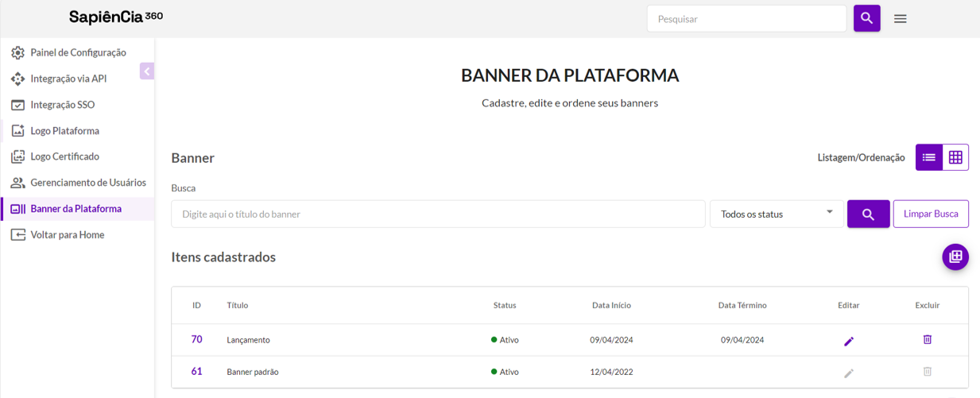Click ID 61 link

[x=196, y=371]
